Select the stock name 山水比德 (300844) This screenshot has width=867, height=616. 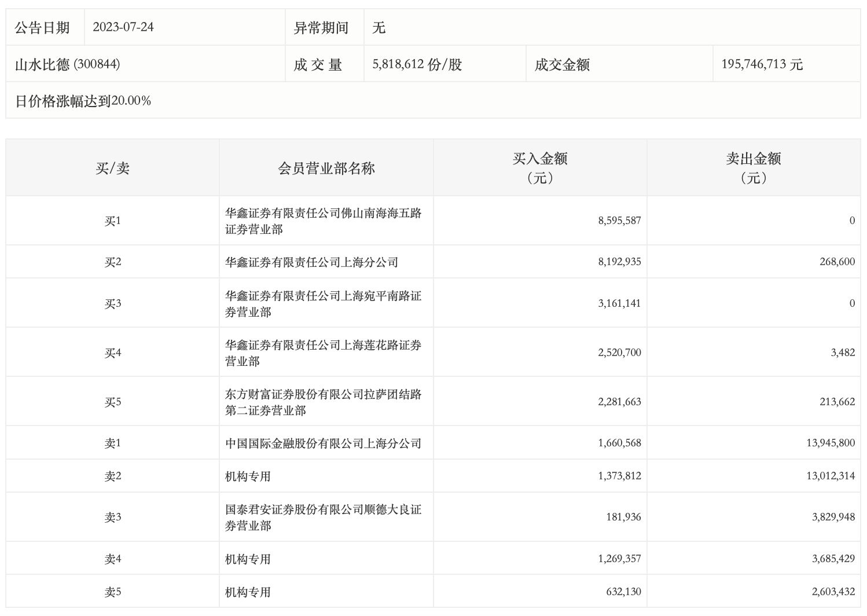(x=67, y=64)
